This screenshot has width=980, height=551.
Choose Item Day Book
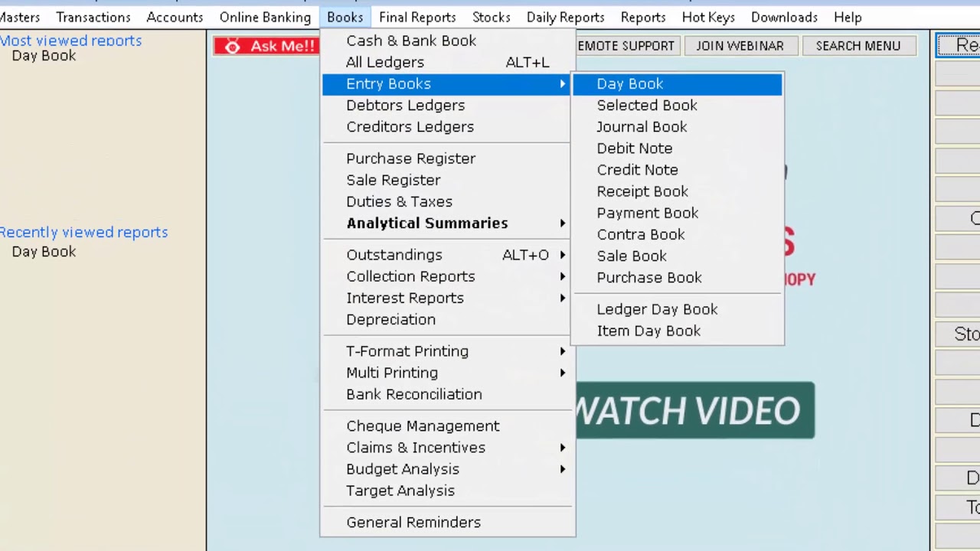point(678,331)
